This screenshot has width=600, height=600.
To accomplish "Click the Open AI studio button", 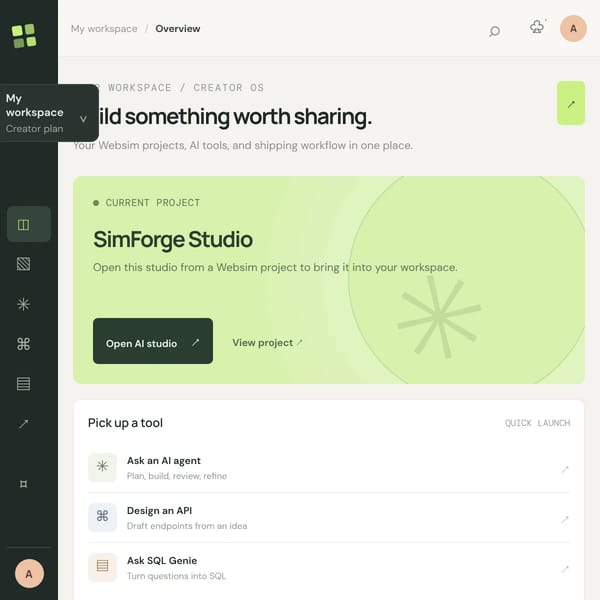I will coord(153,341).
